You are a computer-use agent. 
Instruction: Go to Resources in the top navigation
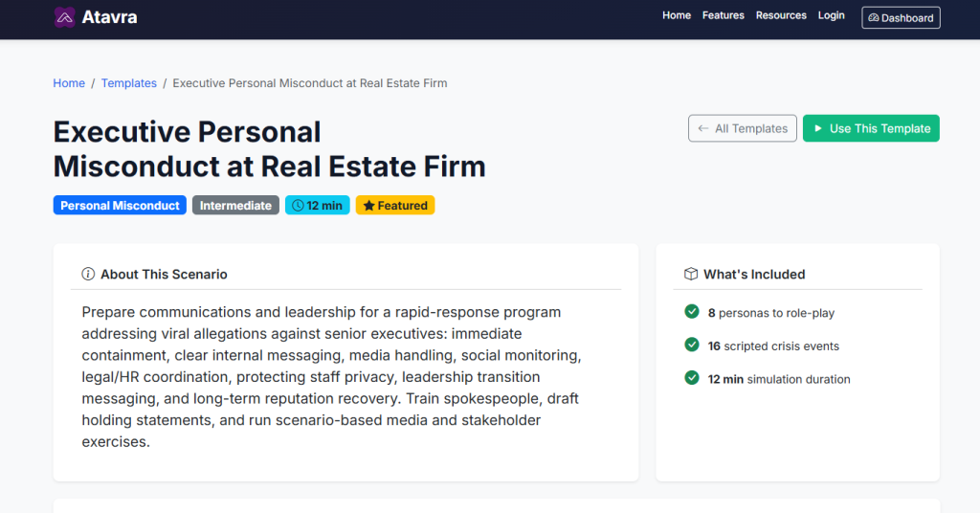[781, 15]
